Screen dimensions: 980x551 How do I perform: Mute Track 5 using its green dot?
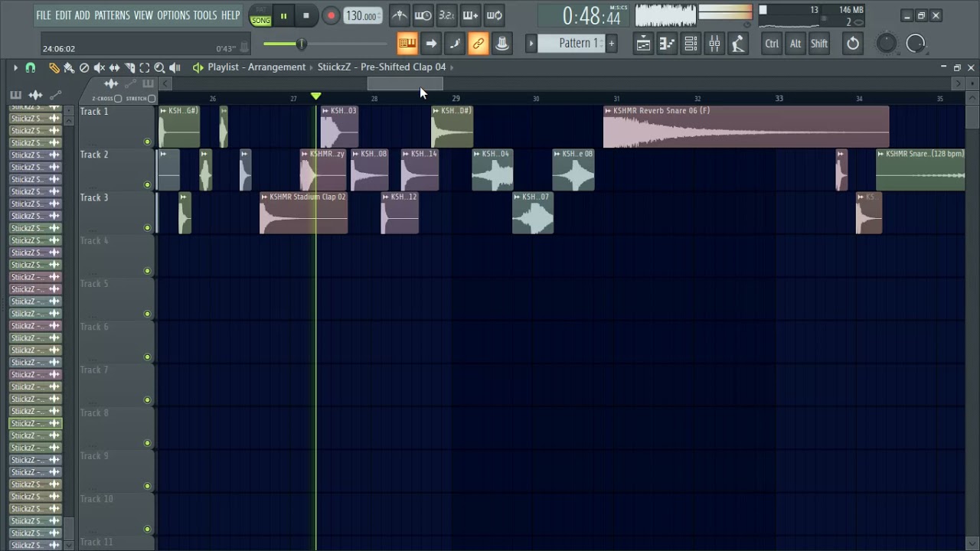(147, 314)
